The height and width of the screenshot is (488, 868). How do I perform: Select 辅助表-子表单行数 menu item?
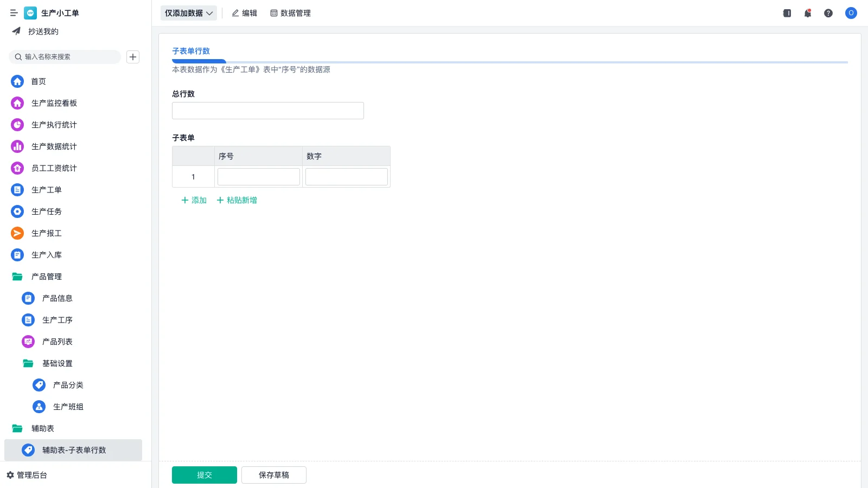(74, 450)
